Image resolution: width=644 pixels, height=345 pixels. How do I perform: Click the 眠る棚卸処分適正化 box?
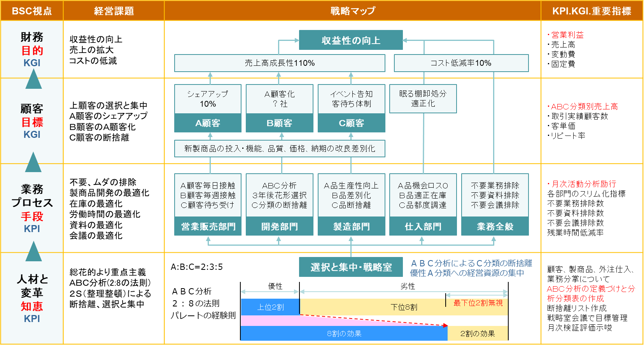tap(423, 99)
